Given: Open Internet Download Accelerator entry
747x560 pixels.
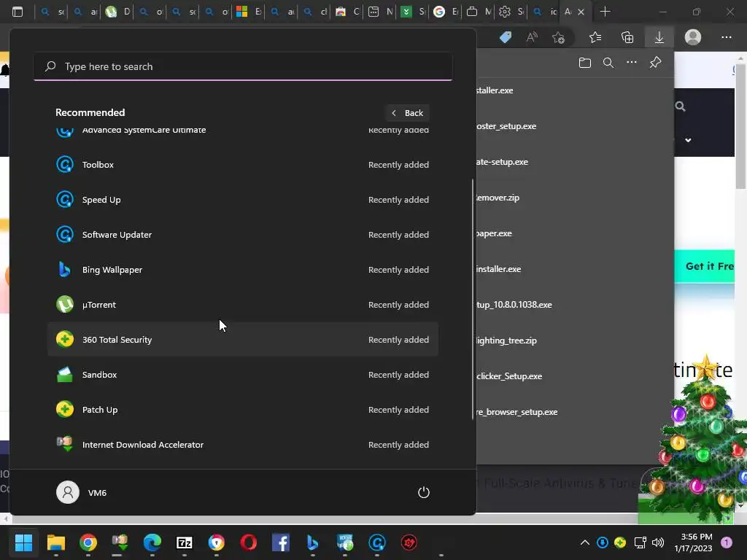Looking at the screenshot, I should tap(242, 445).
